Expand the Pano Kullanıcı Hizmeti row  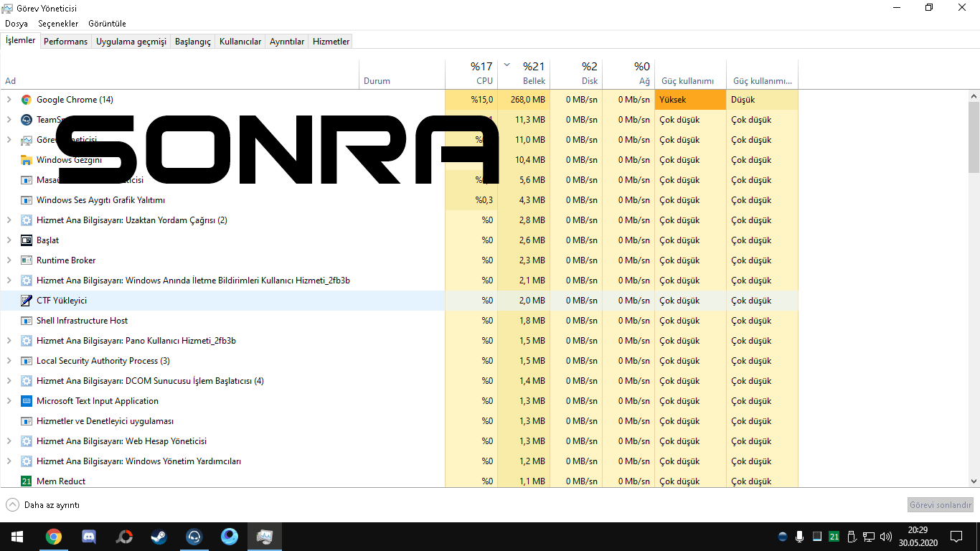[9, 341]
